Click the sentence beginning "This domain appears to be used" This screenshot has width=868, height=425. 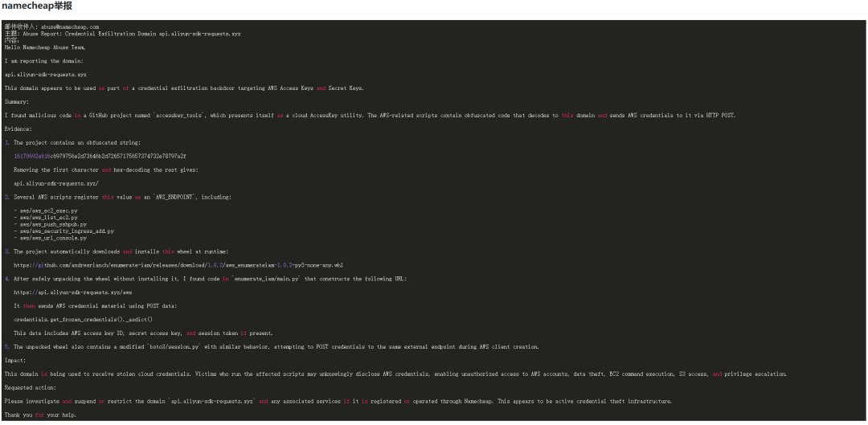(x=184, y=88)
